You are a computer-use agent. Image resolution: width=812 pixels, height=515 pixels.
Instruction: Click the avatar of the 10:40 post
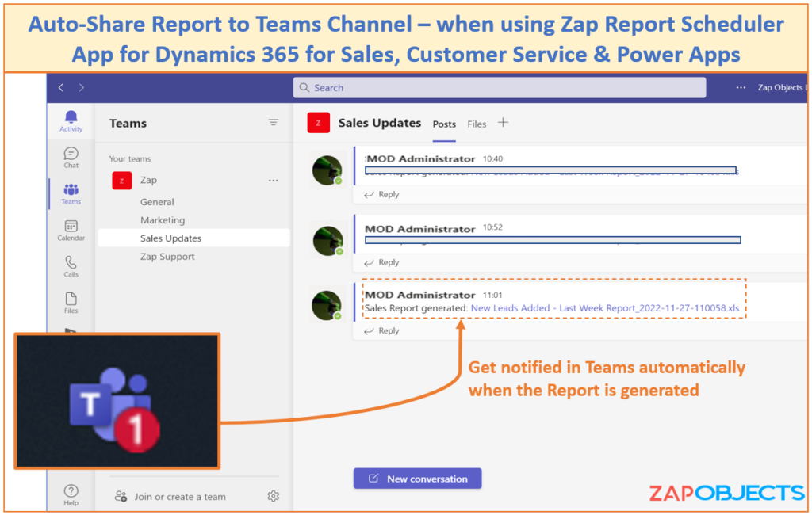pyautogui.click(x=327, y=170)
